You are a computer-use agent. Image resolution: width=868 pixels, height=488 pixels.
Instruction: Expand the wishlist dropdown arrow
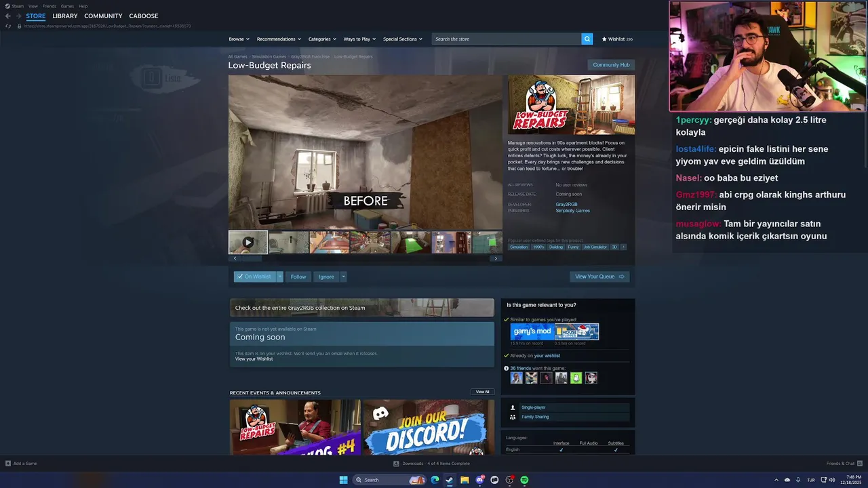click(280, 277)
